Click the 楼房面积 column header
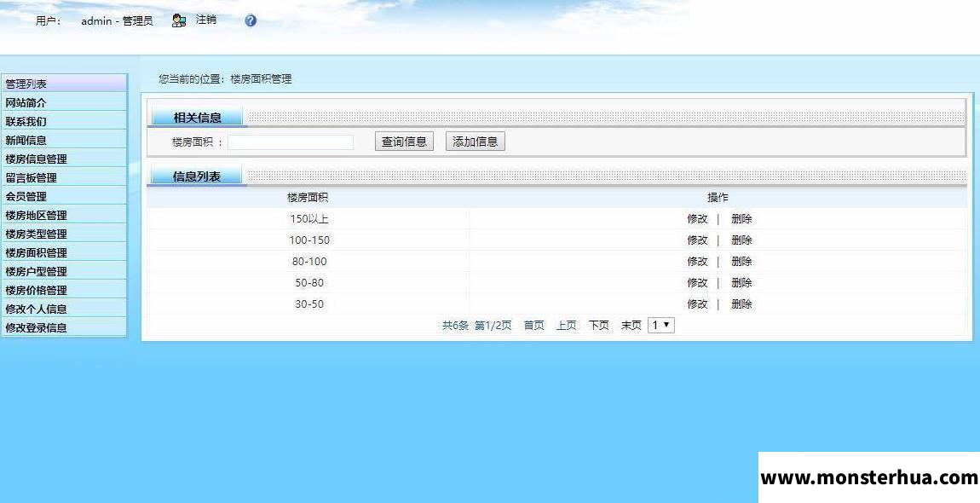 308,198
